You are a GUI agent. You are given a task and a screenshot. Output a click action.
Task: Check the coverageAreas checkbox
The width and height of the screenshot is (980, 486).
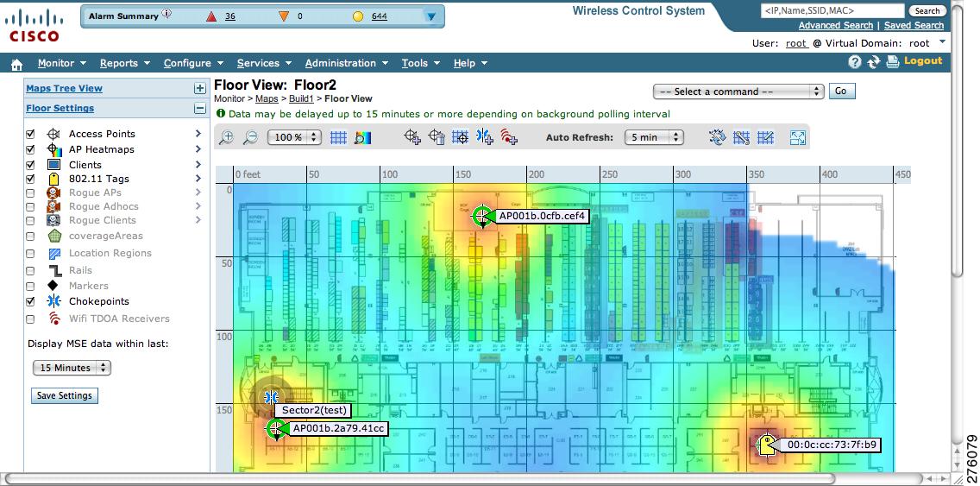tap(30, 237)
